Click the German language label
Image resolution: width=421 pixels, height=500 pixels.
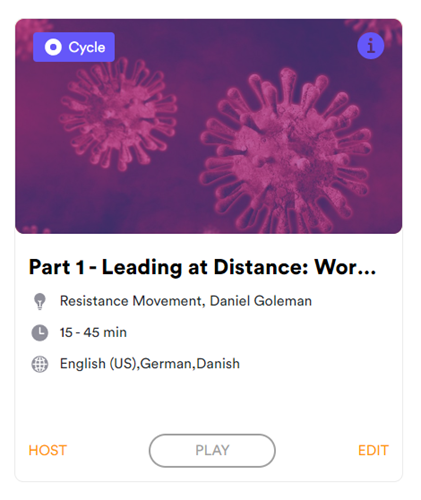point(167,364)
